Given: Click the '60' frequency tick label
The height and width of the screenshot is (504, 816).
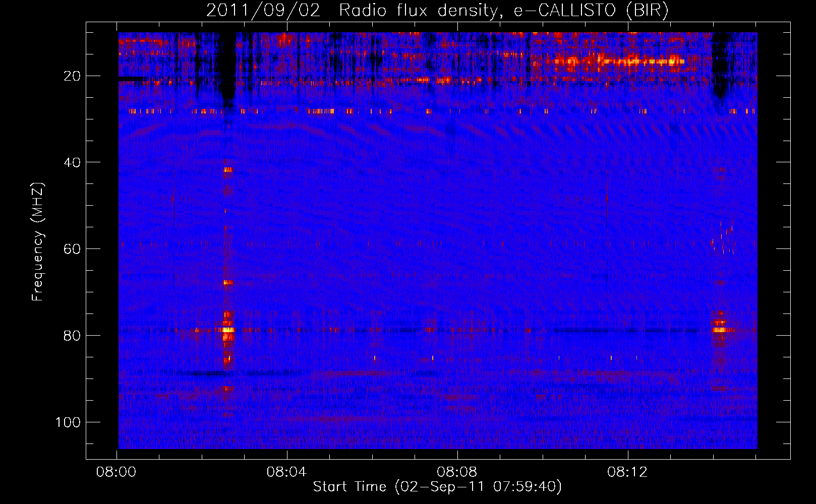Looking at the screenshot, I should pyautogui.click(x=72, y=249).
